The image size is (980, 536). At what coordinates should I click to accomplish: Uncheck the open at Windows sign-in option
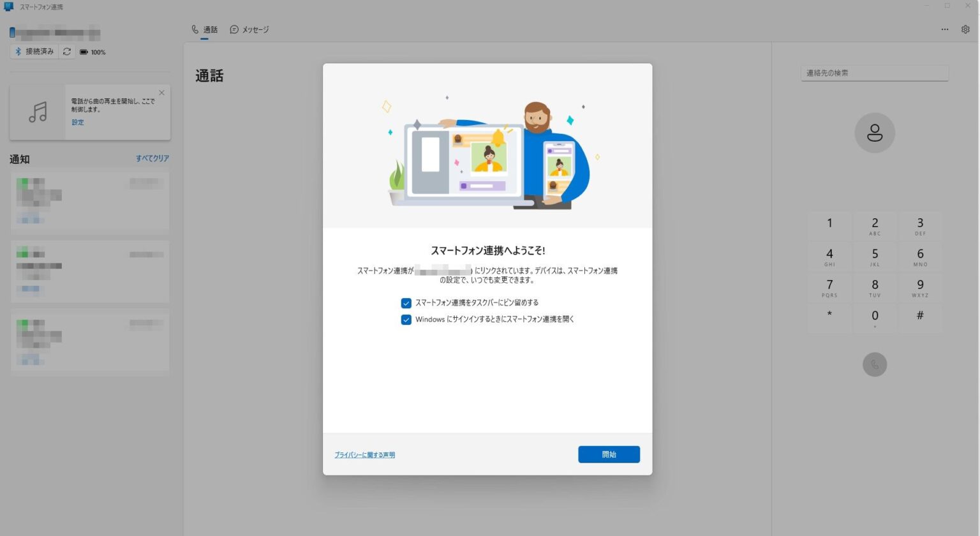pyautogui.click(x=406, y=319)
